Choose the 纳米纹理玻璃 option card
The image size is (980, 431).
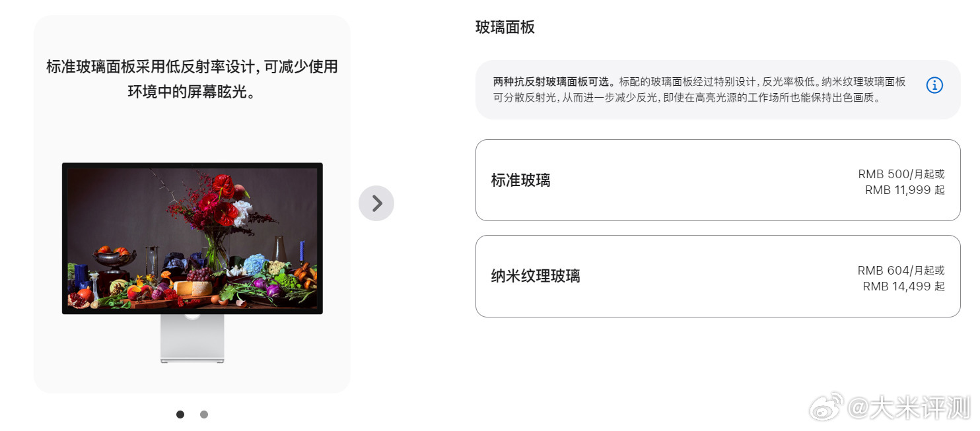[x=718, y=276]
